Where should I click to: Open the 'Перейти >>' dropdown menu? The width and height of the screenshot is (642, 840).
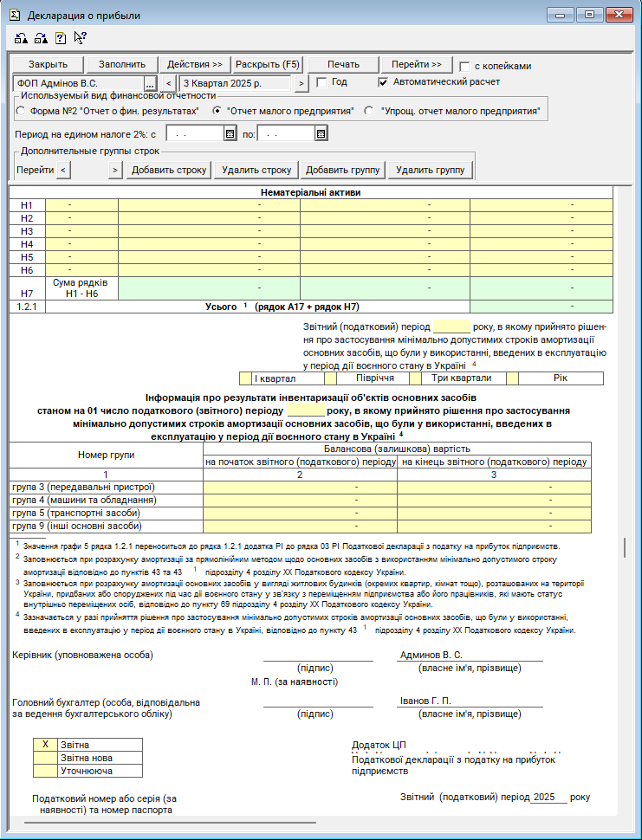417,65
